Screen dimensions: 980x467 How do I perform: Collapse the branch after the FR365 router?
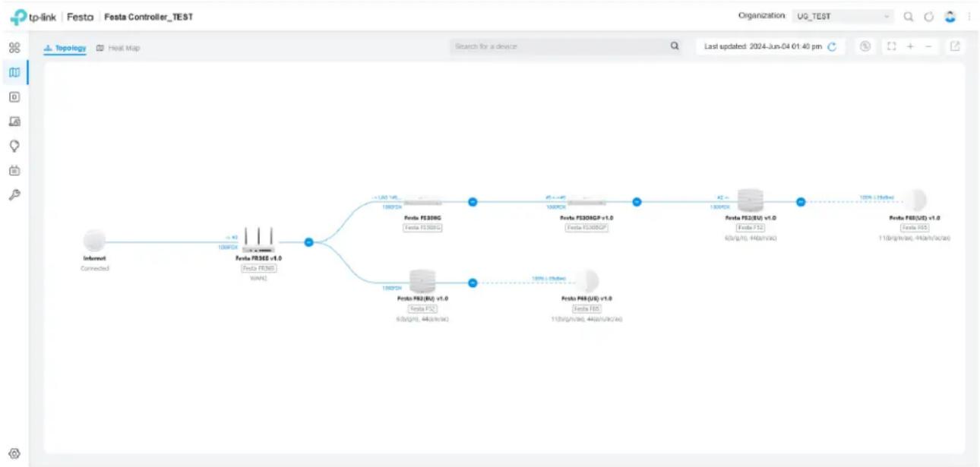click(x=308, y=242)
